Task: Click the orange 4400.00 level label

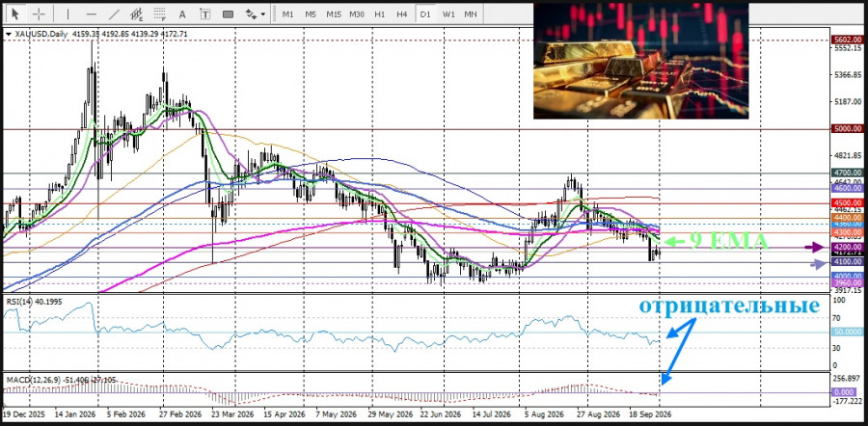Action: click(847, 218)
